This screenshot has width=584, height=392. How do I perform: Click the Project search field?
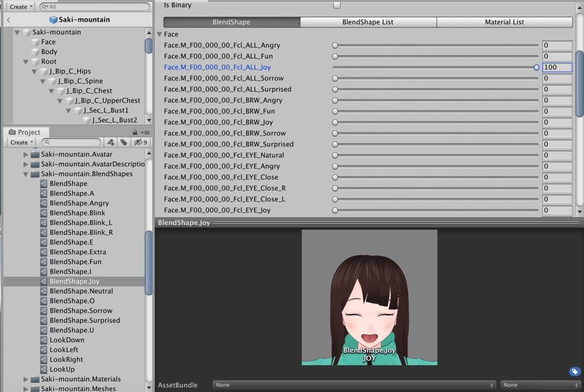(72, 143)
